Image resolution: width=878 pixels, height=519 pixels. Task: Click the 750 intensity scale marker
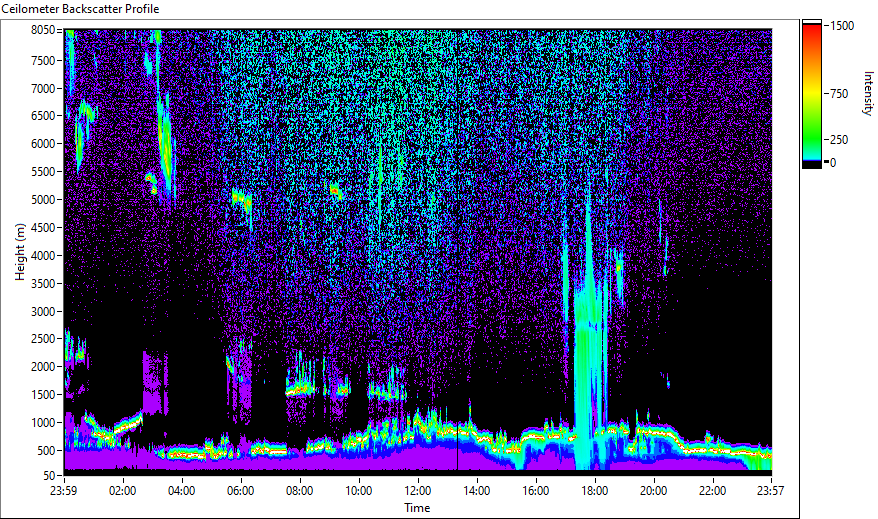pos(839,94)
